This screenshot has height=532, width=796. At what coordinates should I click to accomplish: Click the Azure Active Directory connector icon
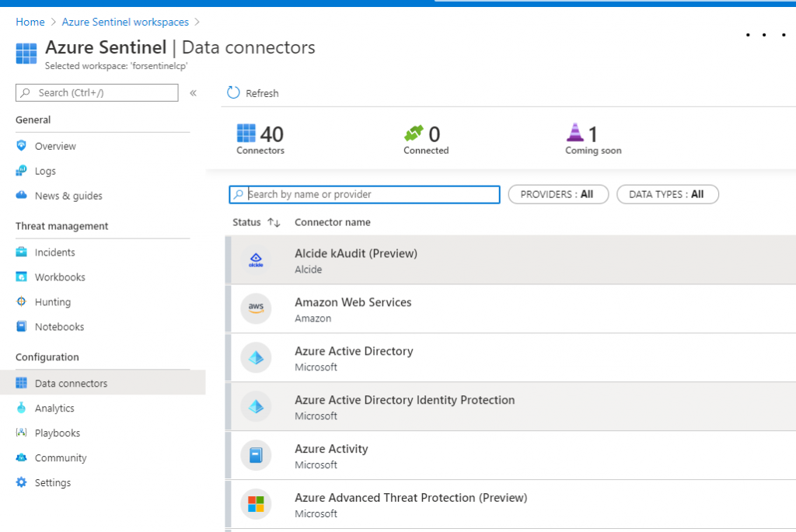coord(256,357)
